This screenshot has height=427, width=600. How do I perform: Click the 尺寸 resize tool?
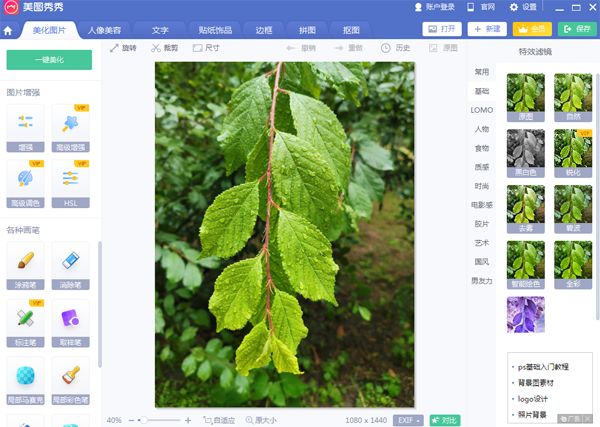pos(206,48)
